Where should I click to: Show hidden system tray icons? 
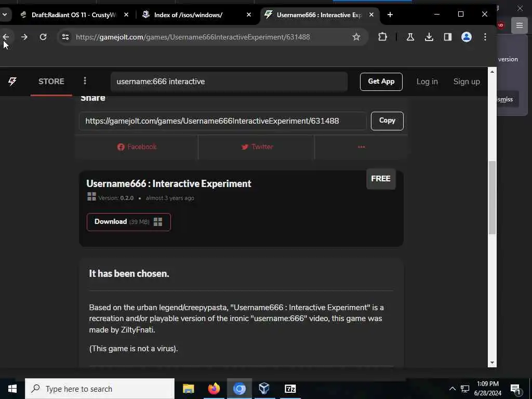pos(453,389)
